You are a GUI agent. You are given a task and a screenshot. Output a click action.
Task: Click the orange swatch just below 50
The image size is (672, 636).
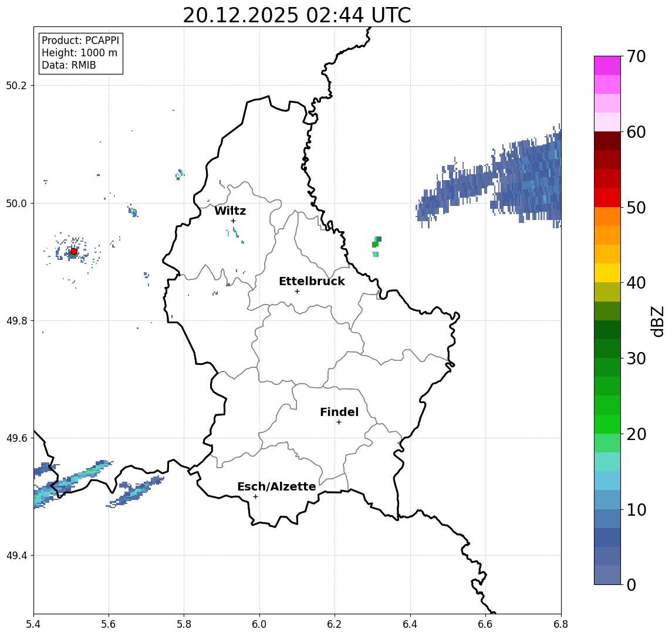(x=607, y=216)
